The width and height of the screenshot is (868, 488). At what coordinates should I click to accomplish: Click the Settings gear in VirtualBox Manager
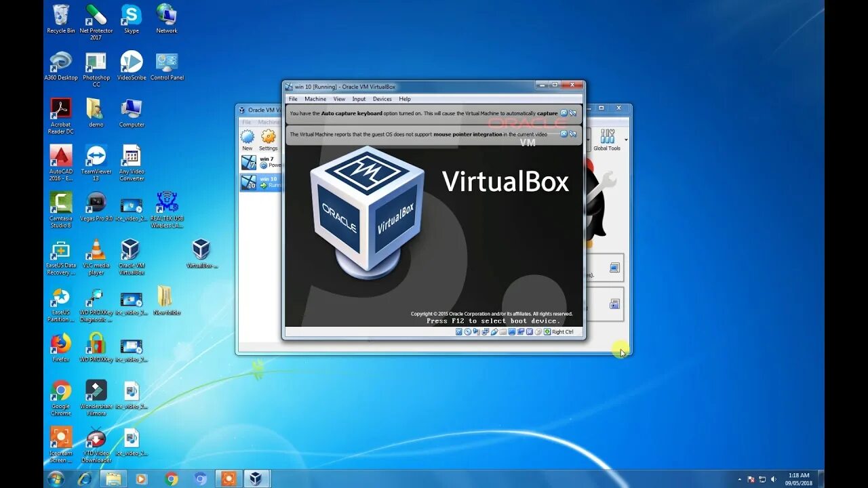(x=269, y=140)
